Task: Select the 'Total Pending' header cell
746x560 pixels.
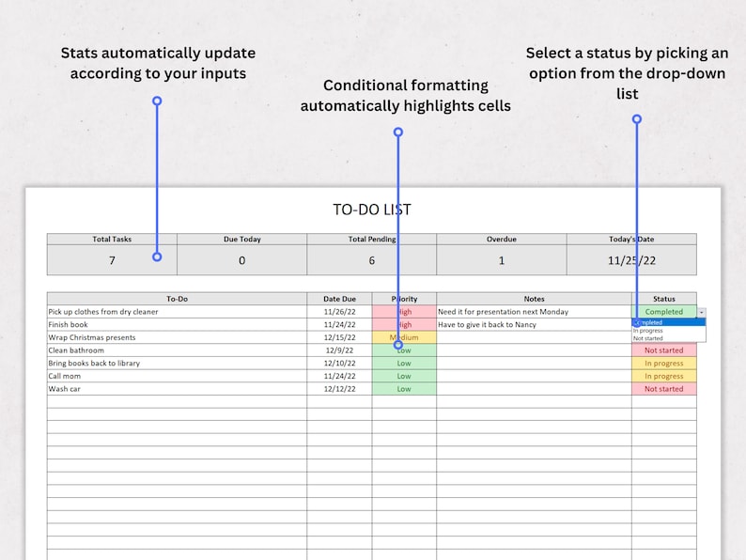Action: coord(371,240)
